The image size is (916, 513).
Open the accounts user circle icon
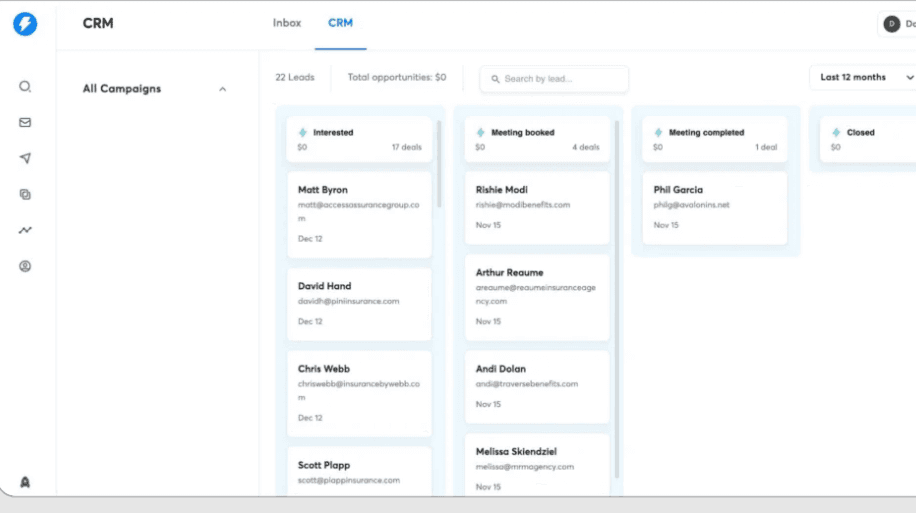25,266
